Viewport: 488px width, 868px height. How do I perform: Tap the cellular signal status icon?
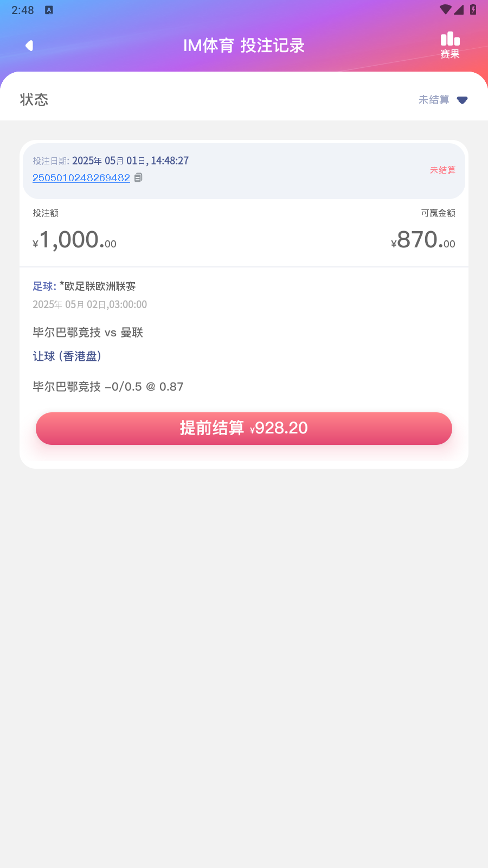click(459, 10)
